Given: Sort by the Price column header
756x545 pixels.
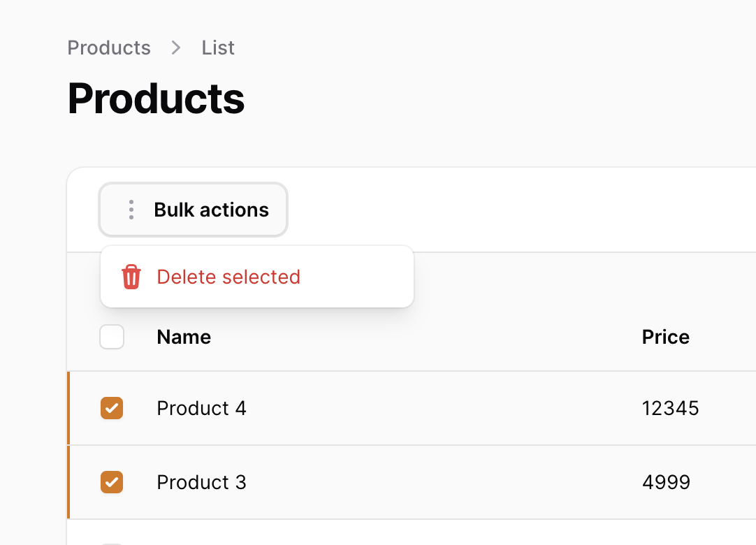Looking at the screenshot, I should click(665, 337).
